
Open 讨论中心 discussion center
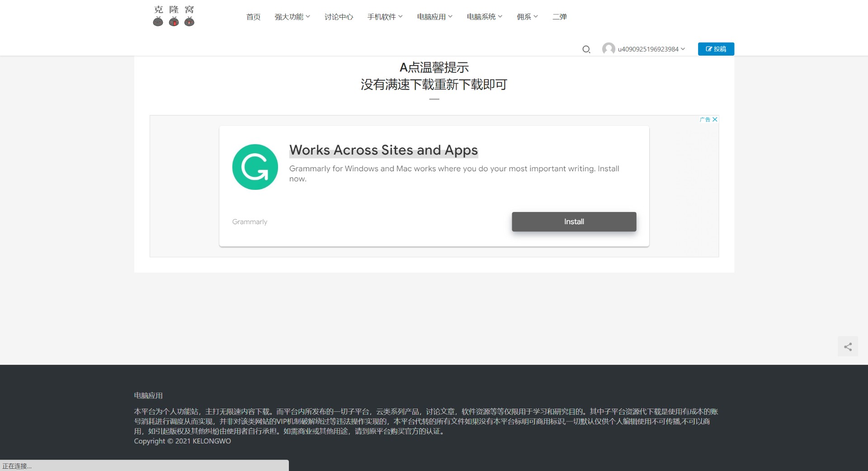339,17
